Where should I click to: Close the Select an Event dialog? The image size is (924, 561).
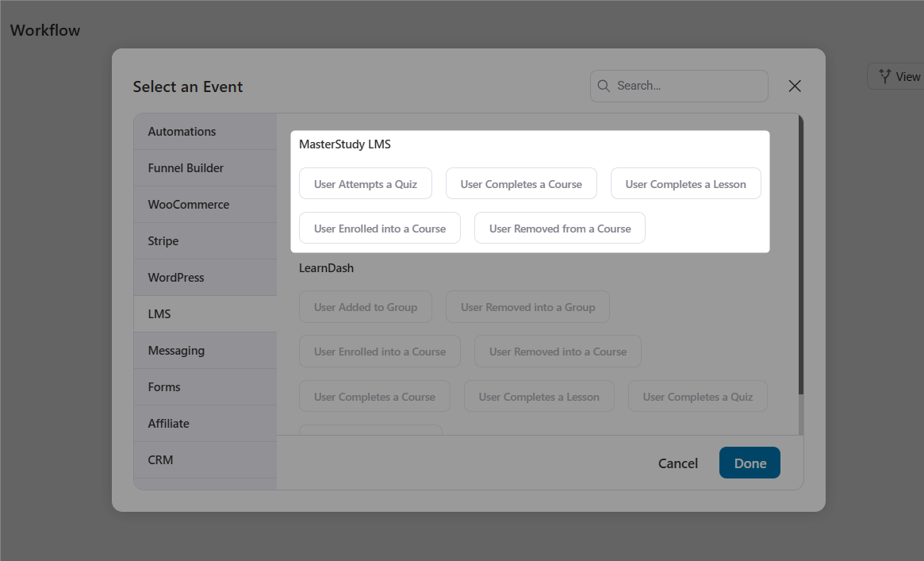pyautogui.click(x=795, y=86)
